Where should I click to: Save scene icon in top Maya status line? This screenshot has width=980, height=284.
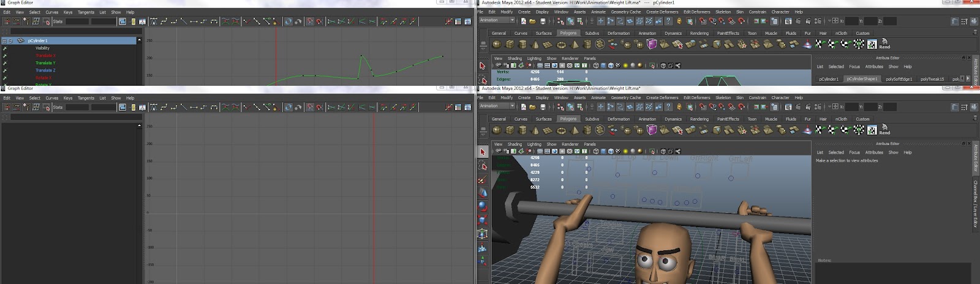point(543,21)
